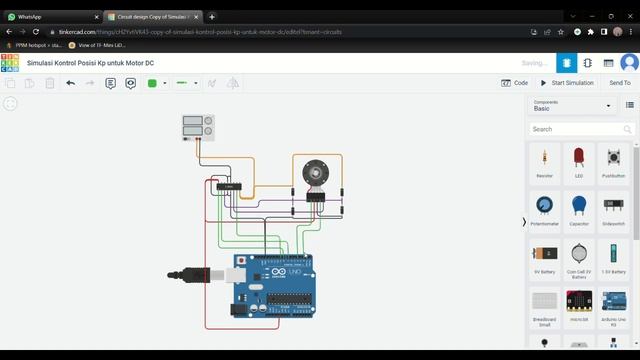
Task: Go back in browser
Action: [9, 32]
